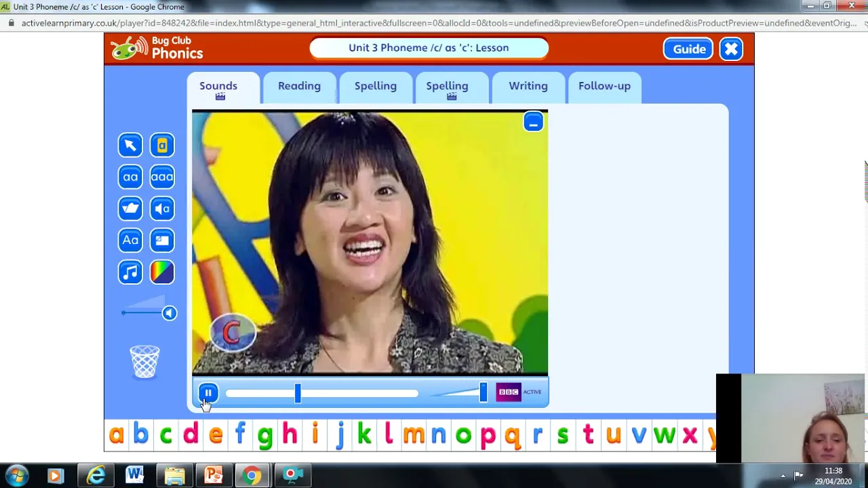Select letter 'o' on alphabet strip
This screenshot has height=488, width=868.
coord(463,435)
